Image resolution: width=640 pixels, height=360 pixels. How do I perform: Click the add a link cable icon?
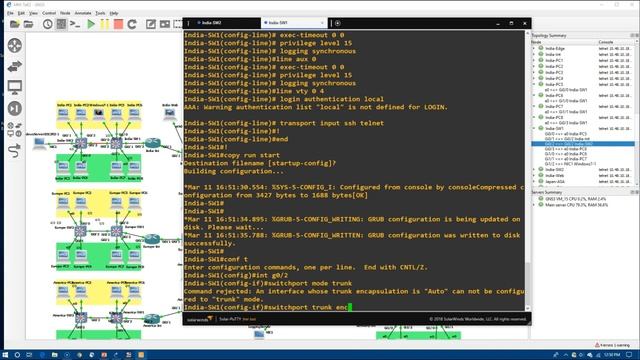coord(15,150)
